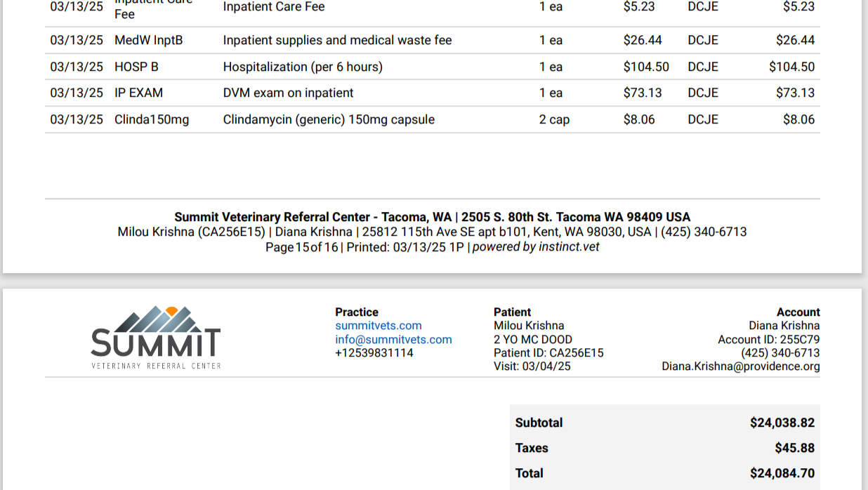Click the Taxes amount $45.88
Screen dimensions: 868x490
click(795, 448)
